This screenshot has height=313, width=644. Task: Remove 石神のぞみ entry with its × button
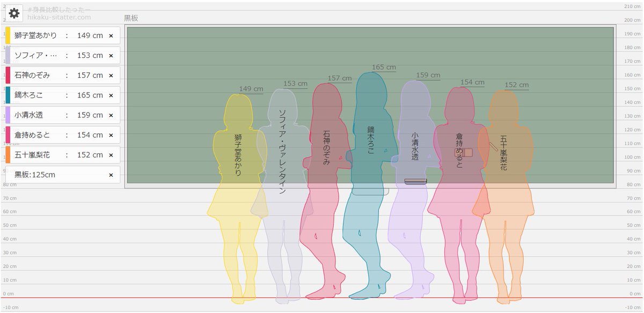[111, 76]
